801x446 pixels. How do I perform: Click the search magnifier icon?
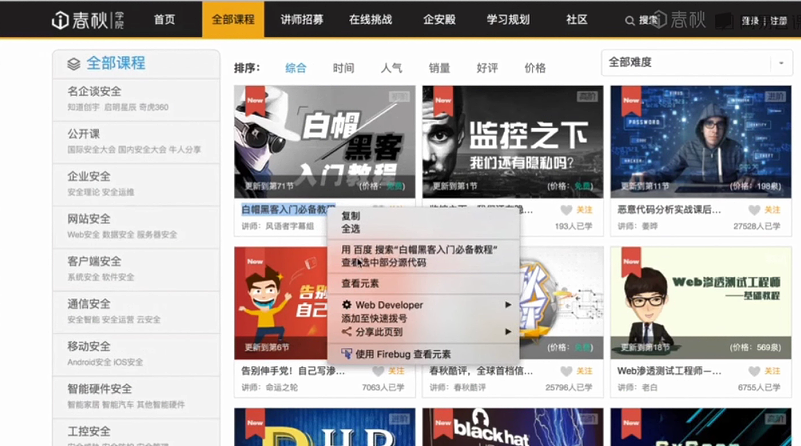(629, 20)
